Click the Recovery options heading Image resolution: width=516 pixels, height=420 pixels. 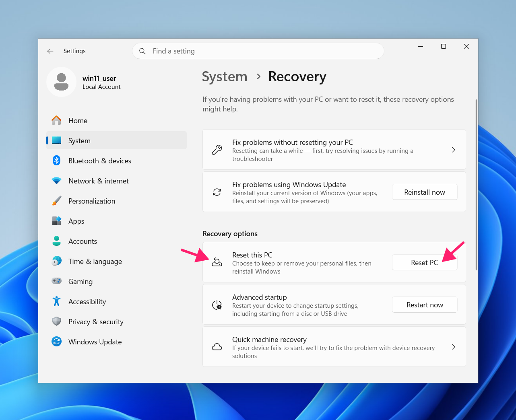(230, 234)
